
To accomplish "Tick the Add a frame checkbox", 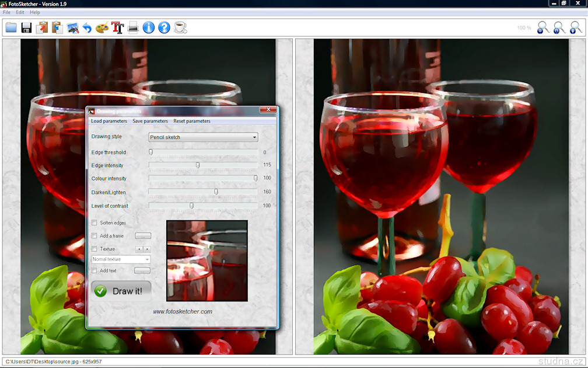I will (x=94, y=236).
